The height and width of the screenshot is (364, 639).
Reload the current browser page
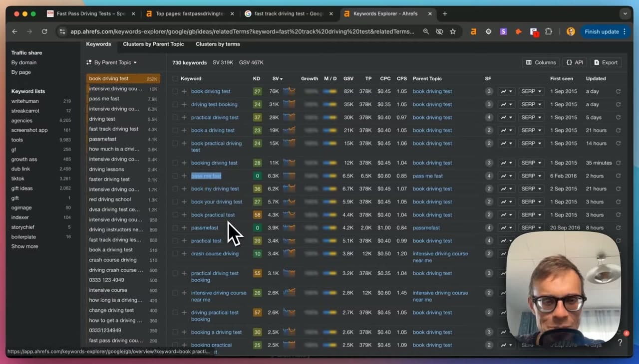click(x=44, y=31)
